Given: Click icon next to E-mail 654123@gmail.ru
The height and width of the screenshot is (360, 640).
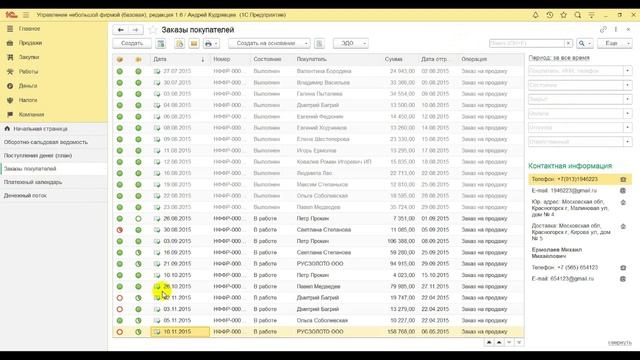Looking at the screenshot, I should pyautogui.click(x=623, y=279).
